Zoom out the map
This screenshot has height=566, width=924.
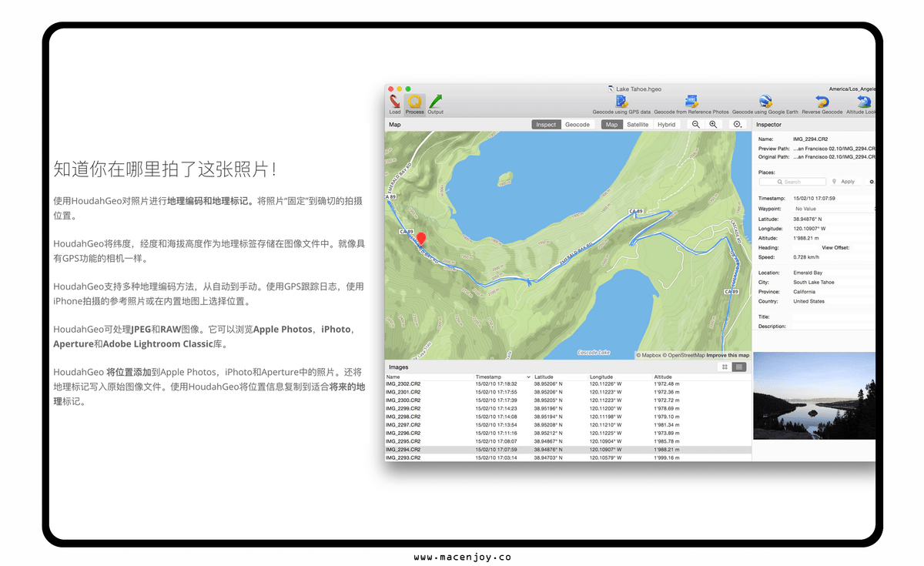coord(696,124)
